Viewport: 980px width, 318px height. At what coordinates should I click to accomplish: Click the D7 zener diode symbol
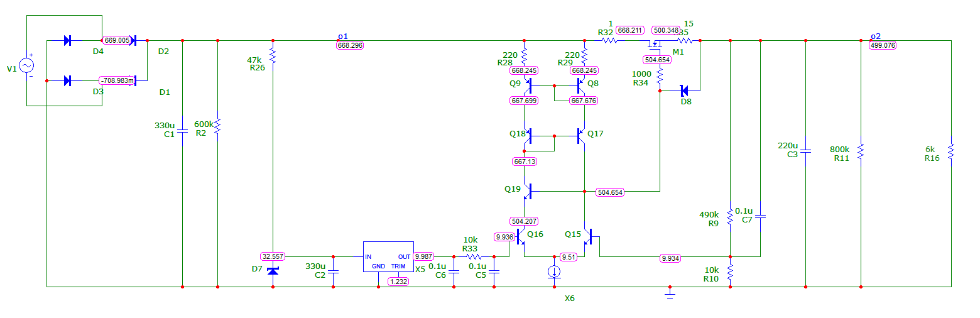pyautogui.click(x=273, y=270)
